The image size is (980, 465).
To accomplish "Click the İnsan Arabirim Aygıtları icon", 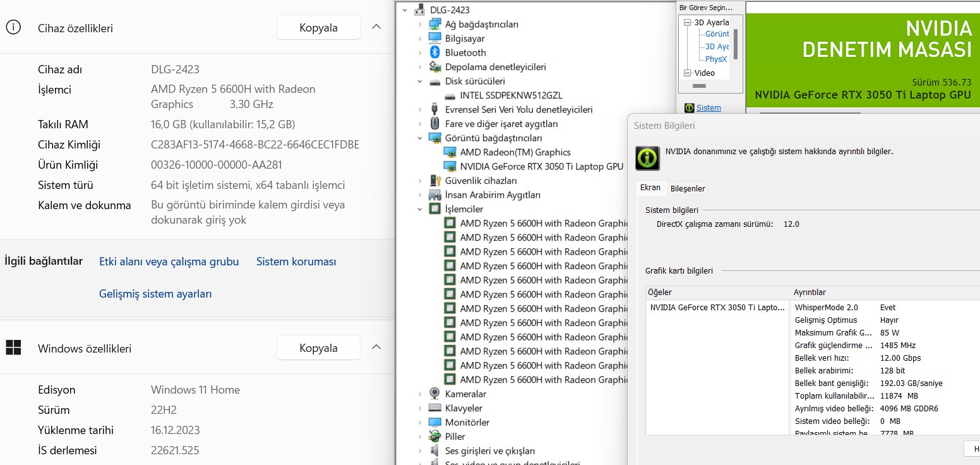I will coord(434,195).
